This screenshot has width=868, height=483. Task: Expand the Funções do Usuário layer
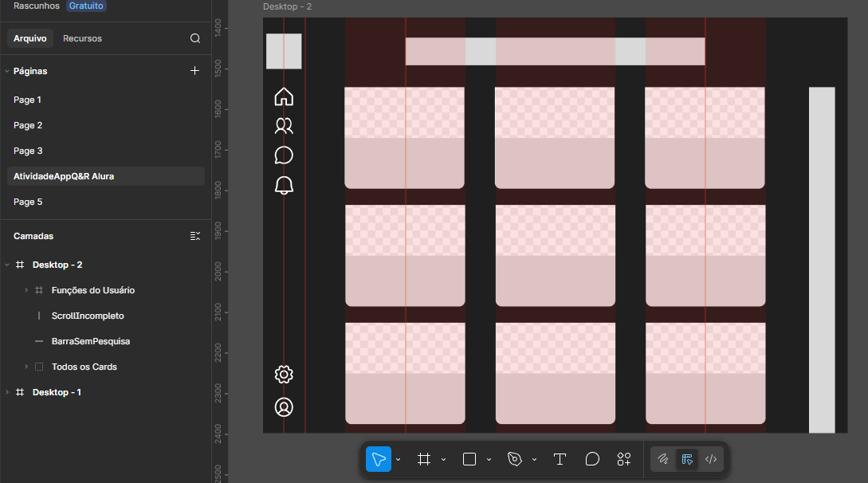pyautogui.click(x=26, y=290)
